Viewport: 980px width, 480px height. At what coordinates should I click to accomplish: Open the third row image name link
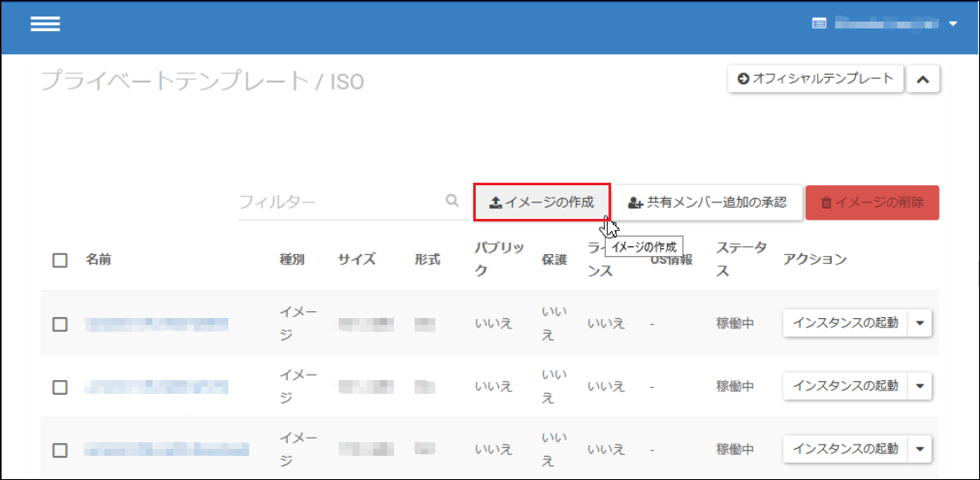pos(167,449)
